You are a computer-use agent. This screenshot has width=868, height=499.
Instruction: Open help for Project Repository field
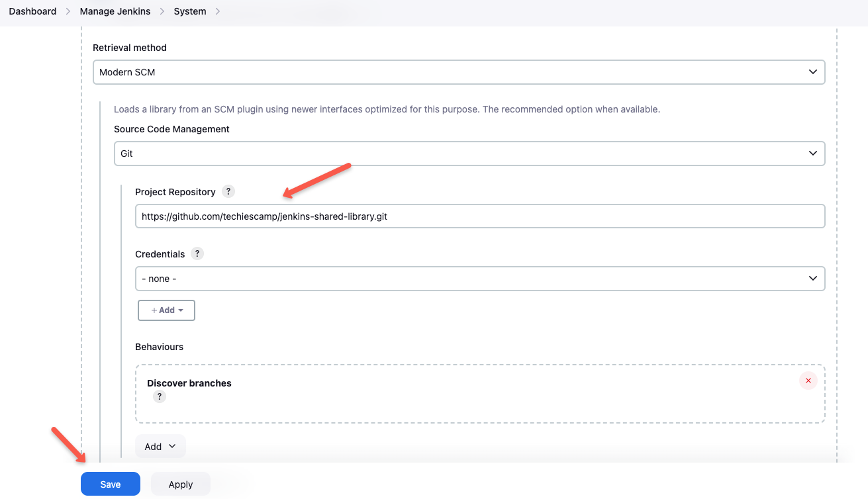click(228, 191)
